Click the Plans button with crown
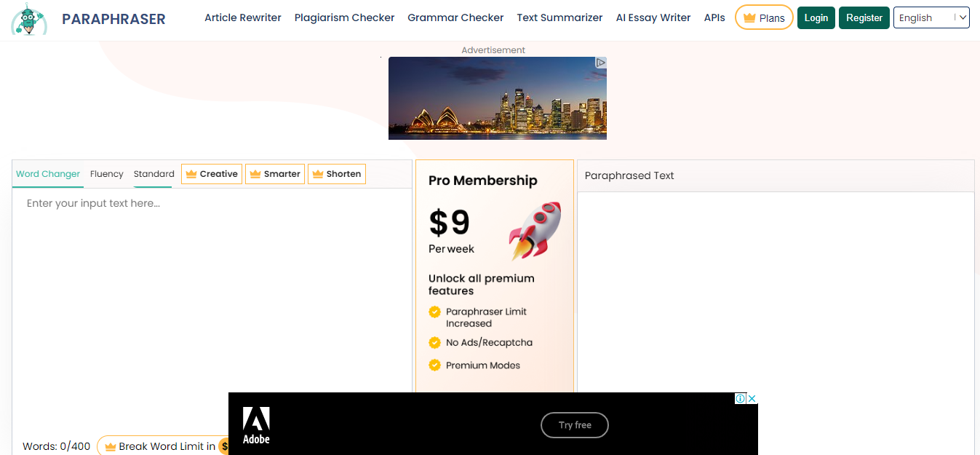 tap(764, 17)
